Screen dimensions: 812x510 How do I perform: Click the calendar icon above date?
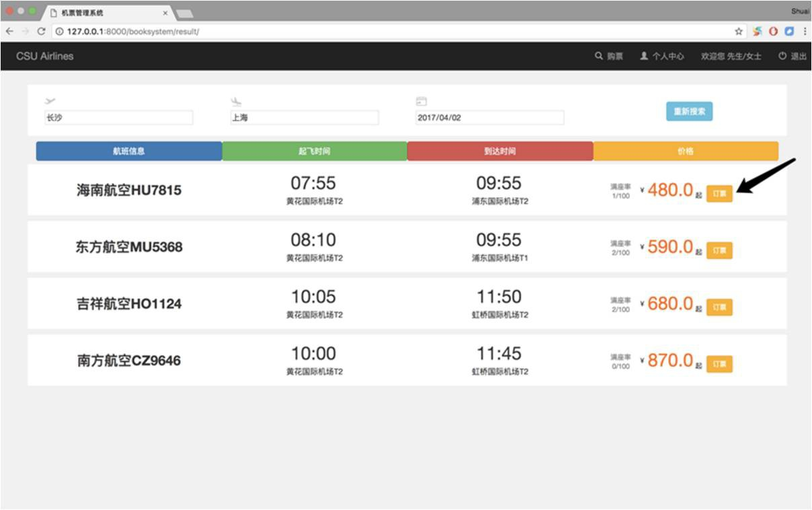click(x=421, y=101)
